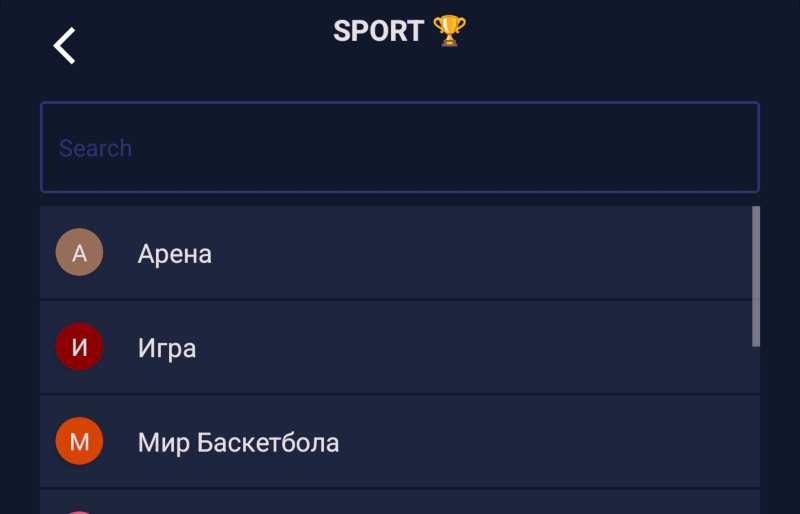Select the partially visible fourth list row
Screen dimensions: 800x514
point(400,503)
